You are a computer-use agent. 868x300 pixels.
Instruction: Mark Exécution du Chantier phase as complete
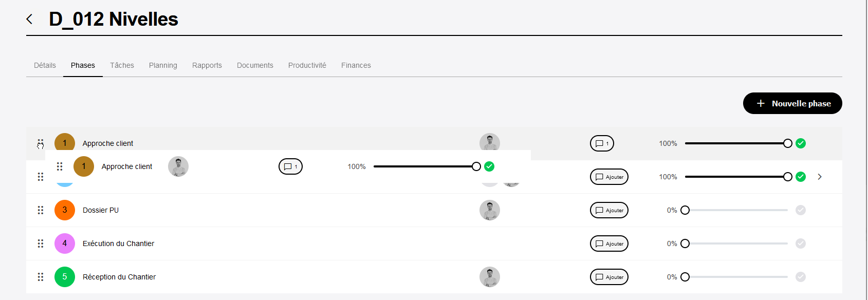pyautogui.click(x=801, y=243)
